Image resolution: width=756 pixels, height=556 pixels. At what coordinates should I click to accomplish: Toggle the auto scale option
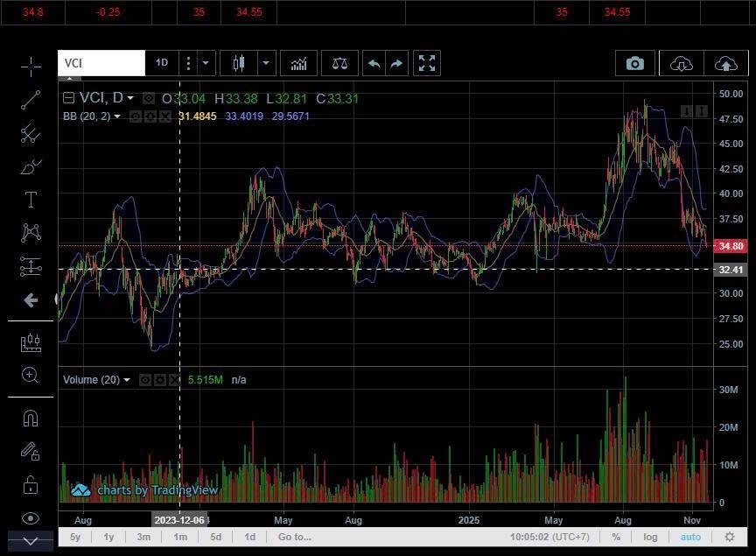tap(690, 537)
